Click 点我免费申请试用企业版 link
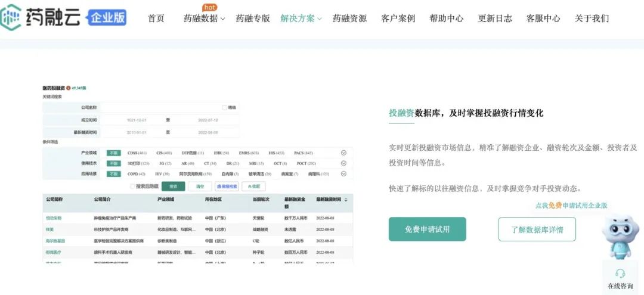The image size is (644, 295). [571, 205]
